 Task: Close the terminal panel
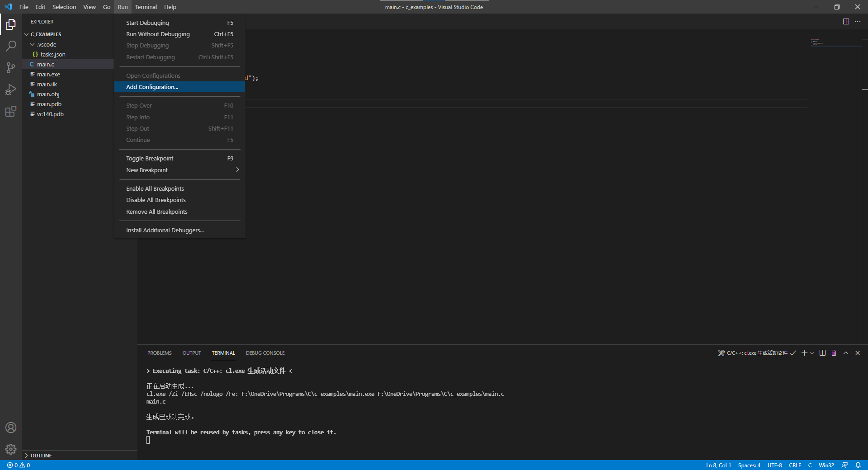pos(858,353)
